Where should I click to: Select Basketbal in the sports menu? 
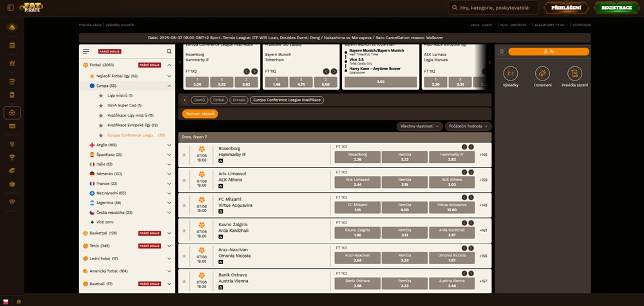(x=104, y=233)
